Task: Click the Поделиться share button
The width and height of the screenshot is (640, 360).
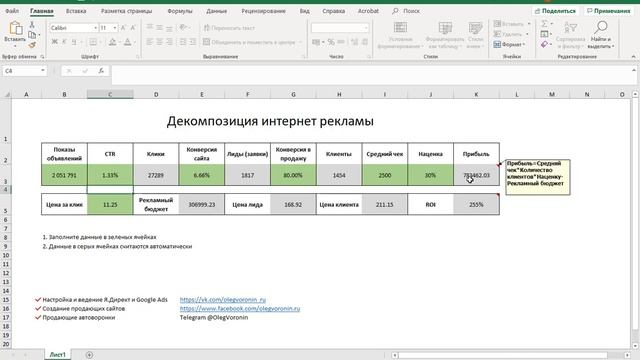Action: click(555, 11)
